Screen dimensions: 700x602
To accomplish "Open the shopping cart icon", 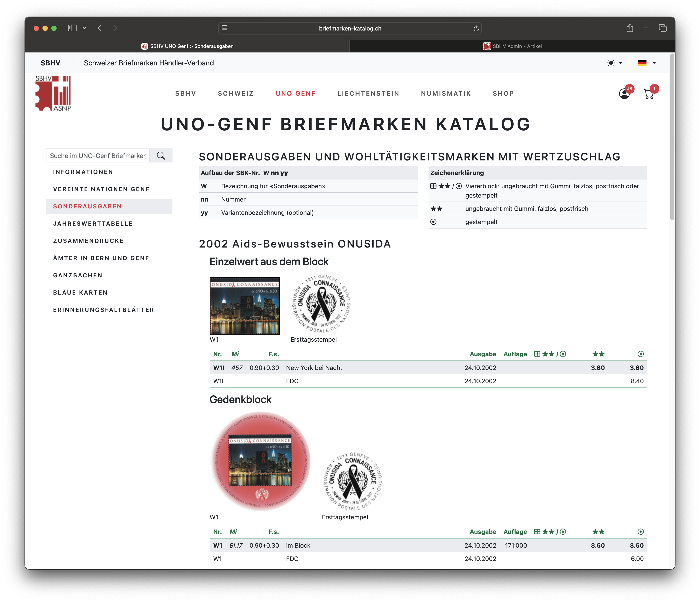I will (649, 93).
